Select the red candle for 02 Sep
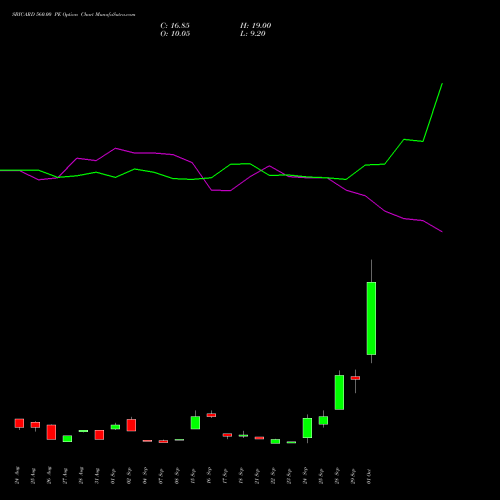The width and height of the screenshot is (500, 500). coord(131,425)
